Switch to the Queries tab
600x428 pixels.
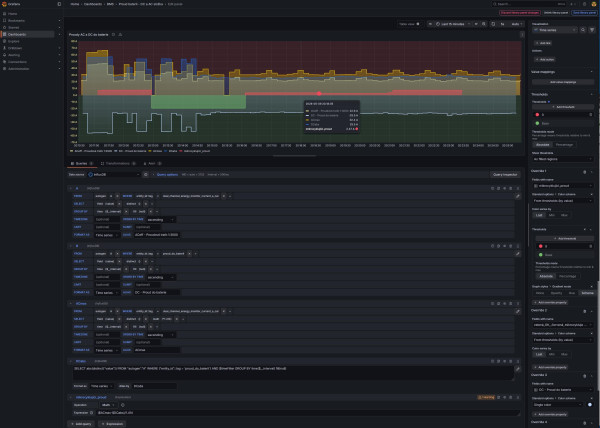click(x=81, y=163)
